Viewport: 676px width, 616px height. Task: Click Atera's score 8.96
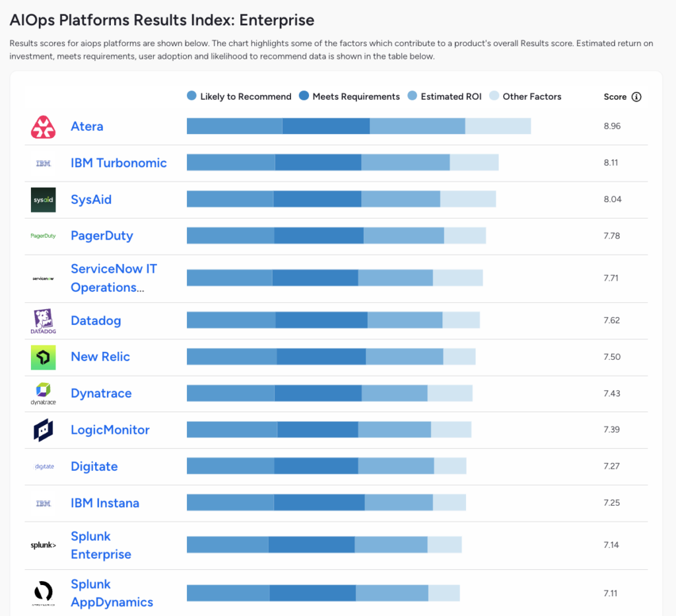pos(612,126)
